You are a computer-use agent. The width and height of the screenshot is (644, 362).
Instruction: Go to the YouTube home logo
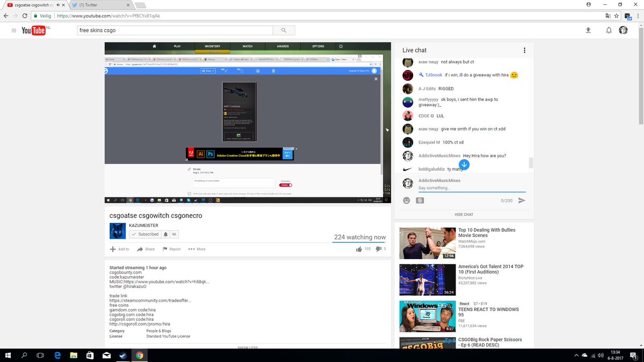(x=33, y=31)
